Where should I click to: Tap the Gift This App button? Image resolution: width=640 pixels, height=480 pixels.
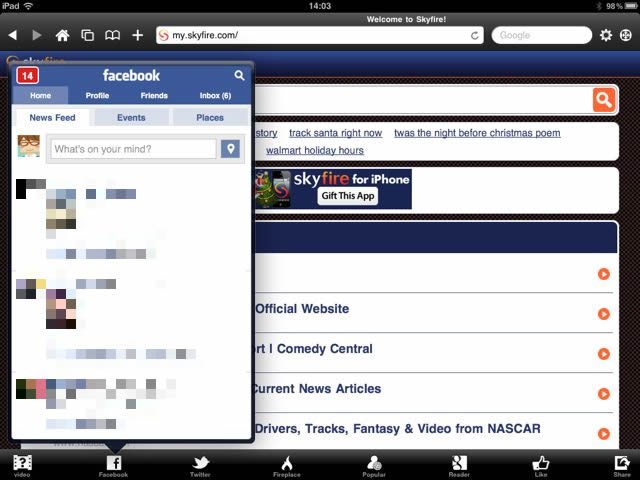click(x=348, y=196)
